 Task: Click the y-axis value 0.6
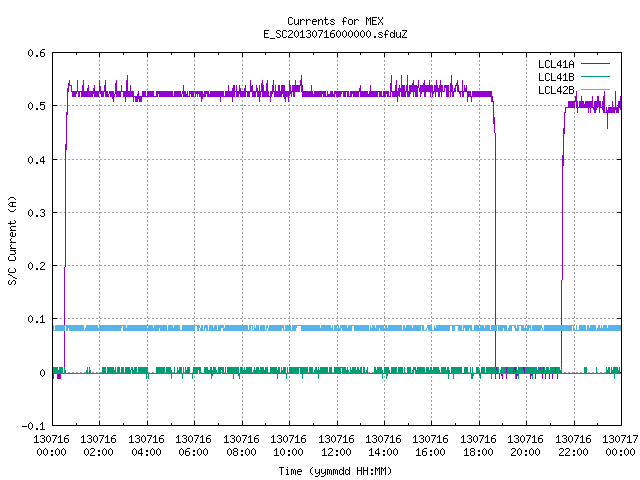[36, 53]
